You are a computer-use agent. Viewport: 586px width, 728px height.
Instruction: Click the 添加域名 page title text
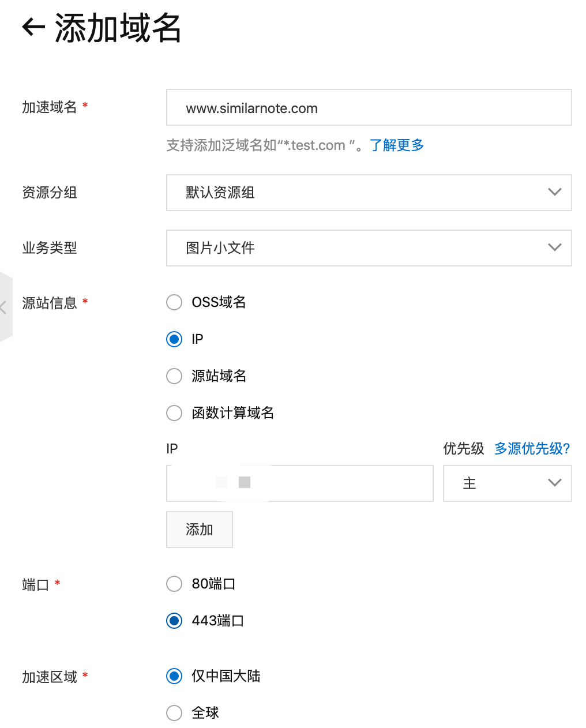tap(118, 28)
